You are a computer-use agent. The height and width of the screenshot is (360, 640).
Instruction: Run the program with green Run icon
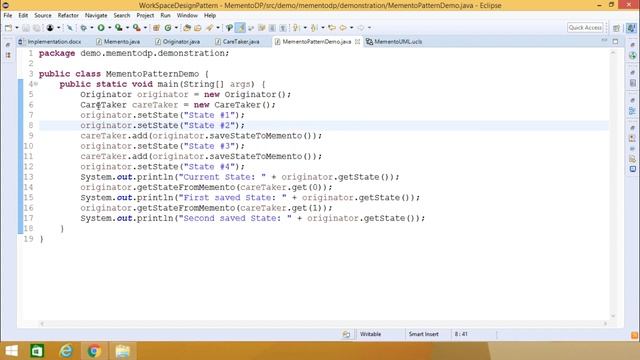point(101,28)
